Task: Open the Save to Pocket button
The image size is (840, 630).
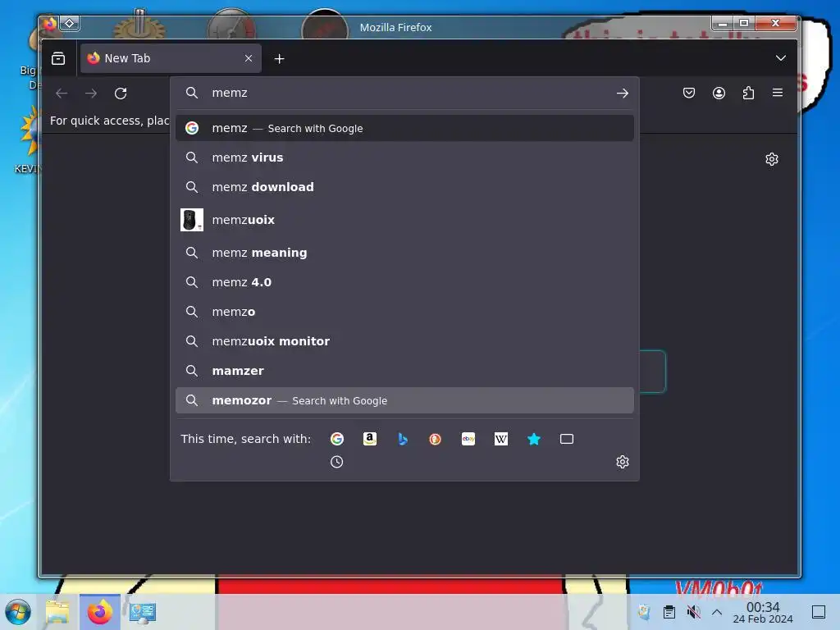Action: pos(689,94)
